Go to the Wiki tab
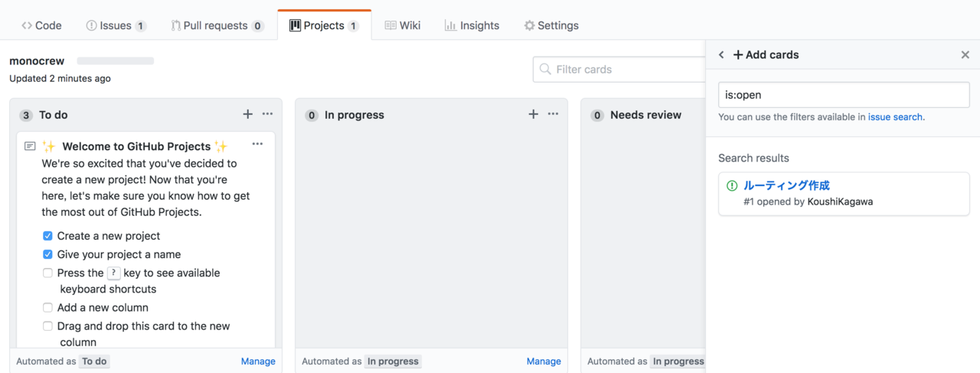980x373 pixels. [x=403, y=25]
